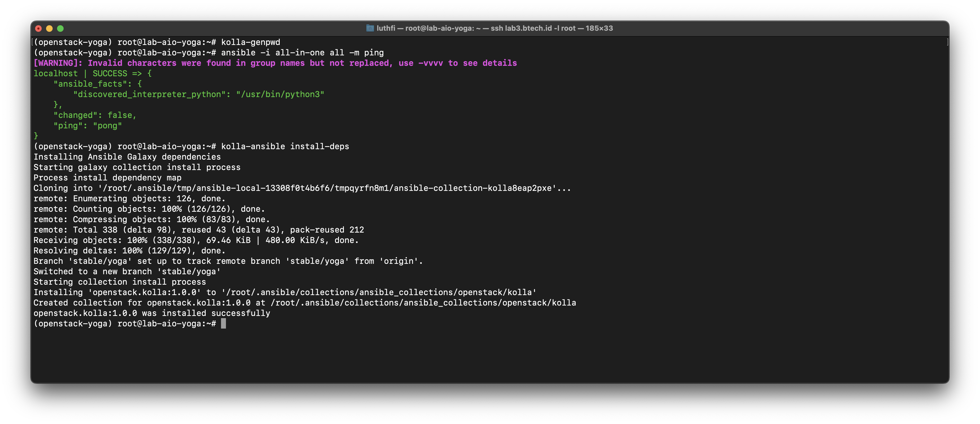Click the folder icon in title bar

(370, 28)
